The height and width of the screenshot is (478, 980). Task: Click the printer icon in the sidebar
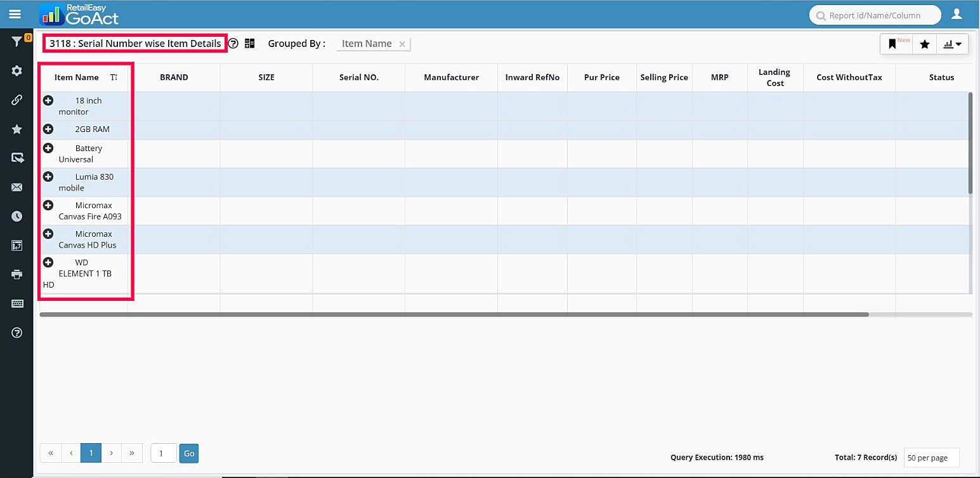tap(17, 274)
